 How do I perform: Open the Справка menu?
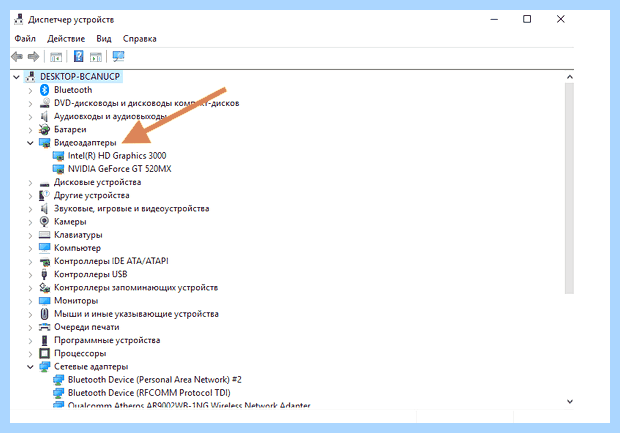139,39
